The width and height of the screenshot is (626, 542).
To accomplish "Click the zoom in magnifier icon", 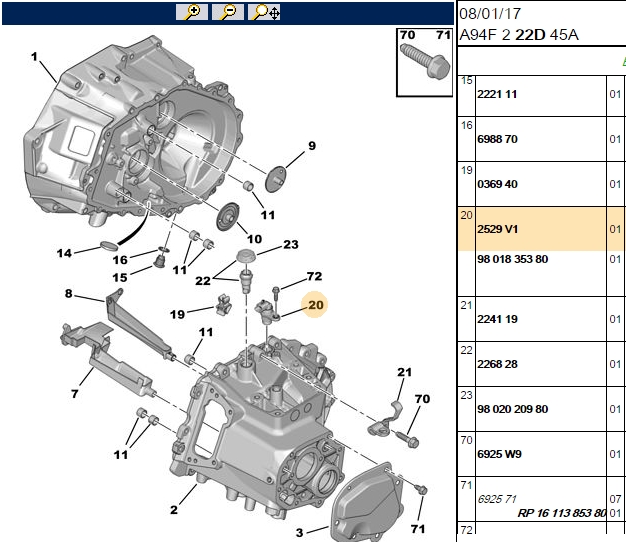I will tap(192, 12).
